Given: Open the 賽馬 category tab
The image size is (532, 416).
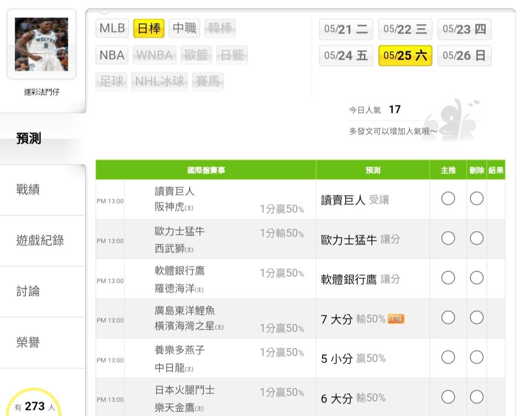Looking at the screenshot, I should pyautogui.click(x=208, y=81).
